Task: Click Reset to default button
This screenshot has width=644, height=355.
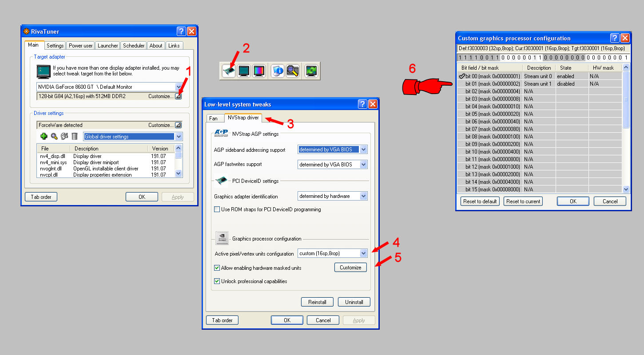Action: [480, 201]
